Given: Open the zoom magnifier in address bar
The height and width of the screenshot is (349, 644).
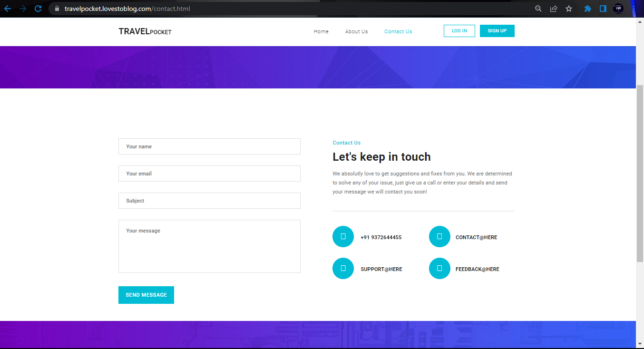Looking at the screenshot, I should coord(538,9).
